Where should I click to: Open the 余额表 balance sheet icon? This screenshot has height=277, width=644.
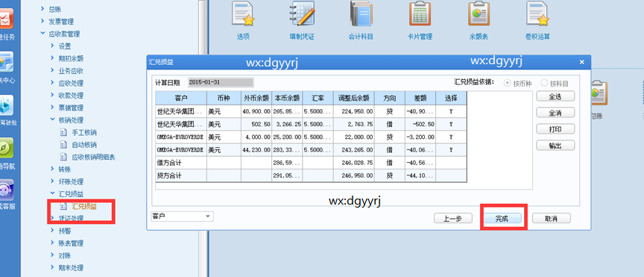pyautogui.click(x=479, y=14)
